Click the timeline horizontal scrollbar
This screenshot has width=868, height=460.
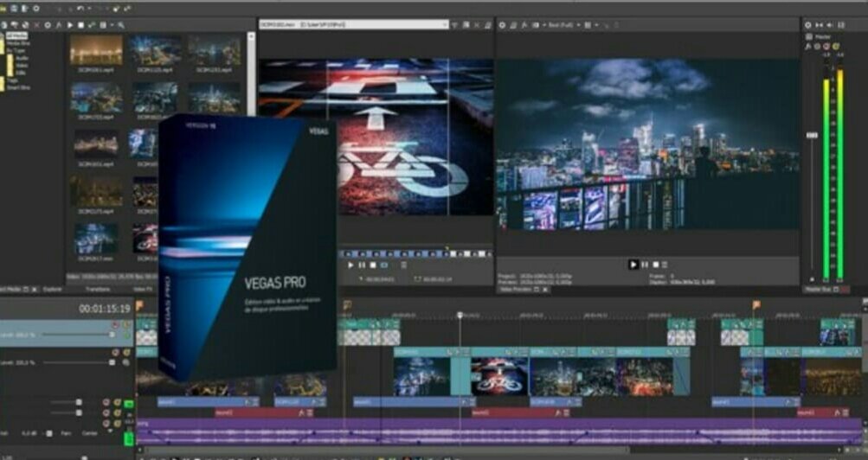click(388, 450)
